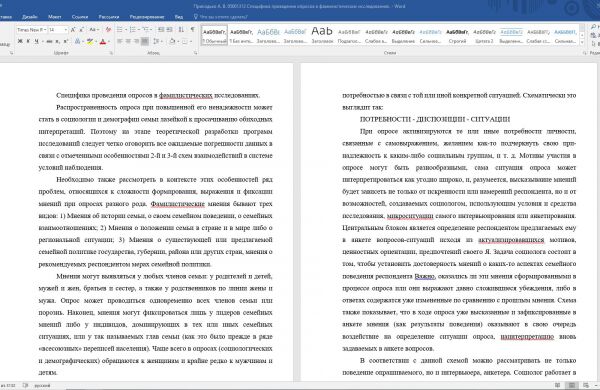Open the Рецензирование ribbon tab
The image size is (600, 390).
coord(147,17)
